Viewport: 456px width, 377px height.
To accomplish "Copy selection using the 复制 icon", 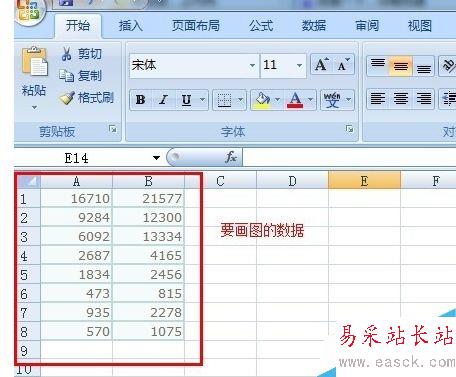I will (x=66, y=76).
